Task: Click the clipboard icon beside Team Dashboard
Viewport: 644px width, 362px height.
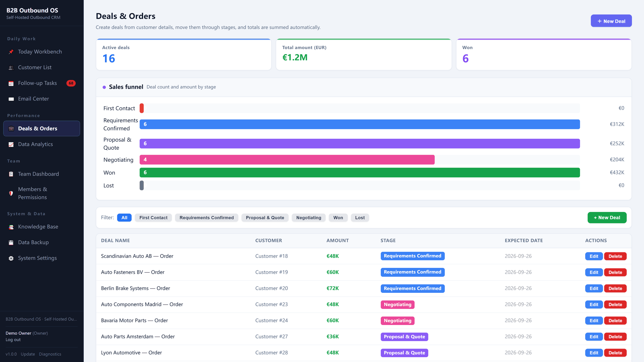Action: pos(11,174)
